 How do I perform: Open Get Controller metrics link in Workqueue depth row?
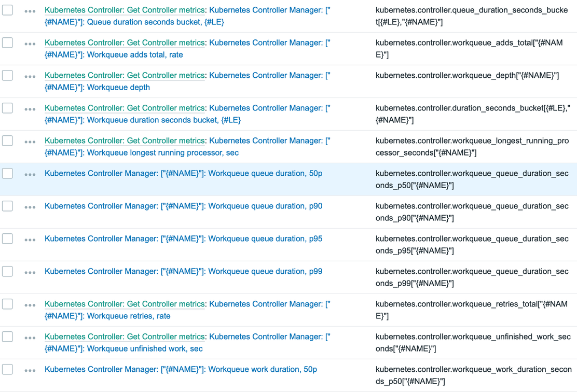point(125,75)
